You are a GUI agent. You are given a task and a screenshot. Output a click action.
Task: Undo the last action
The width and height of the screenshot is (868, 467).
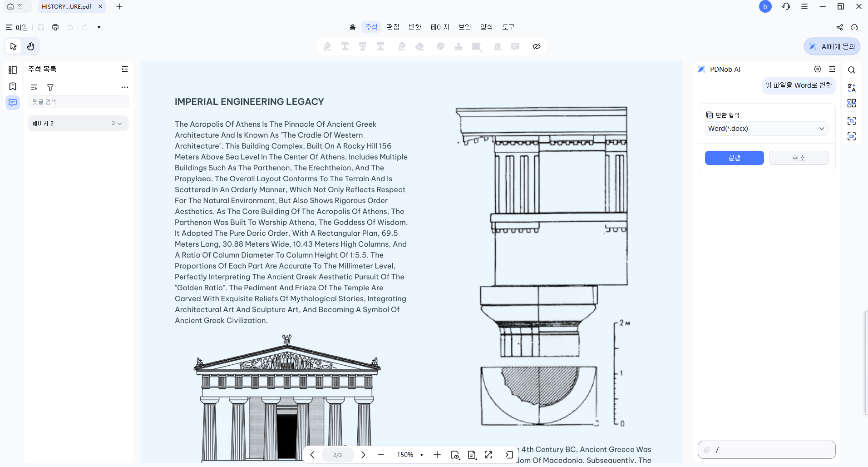[x=70, y=27]
